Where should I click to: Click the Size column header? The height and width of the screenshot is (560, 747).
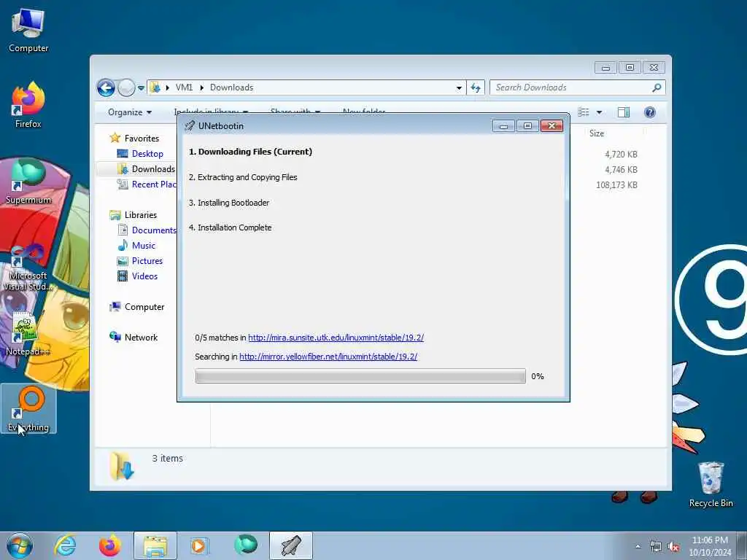[597, 133]
